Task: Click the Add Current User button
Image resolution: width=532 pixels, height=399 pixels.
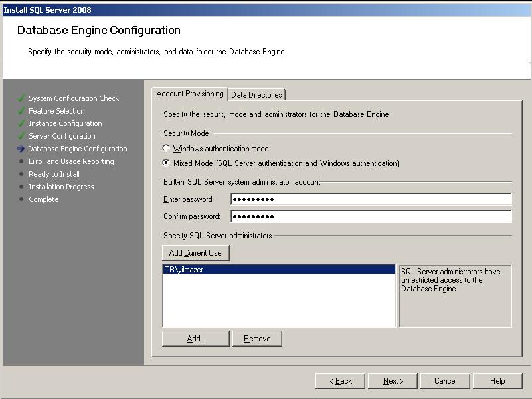Action: 196,253
